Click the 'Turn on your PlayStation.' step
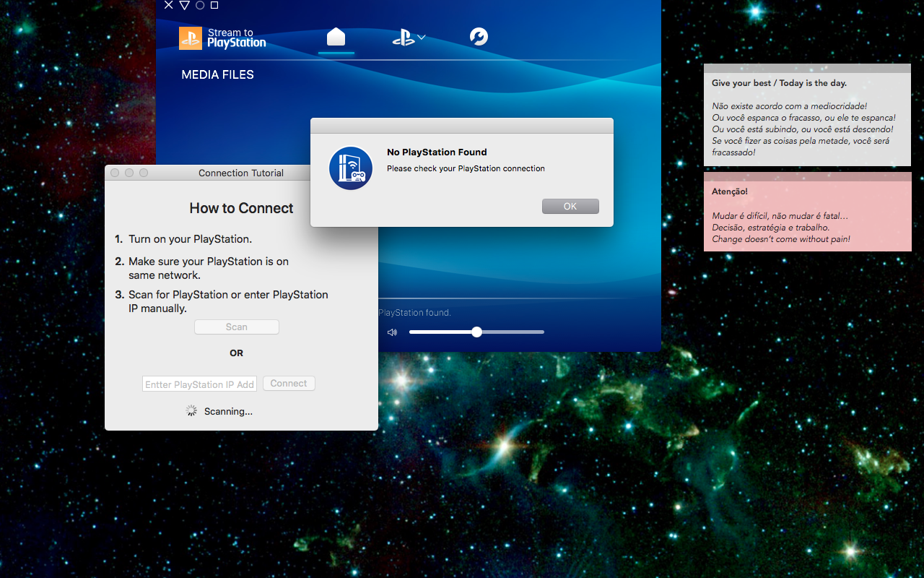 pos(190,239)
